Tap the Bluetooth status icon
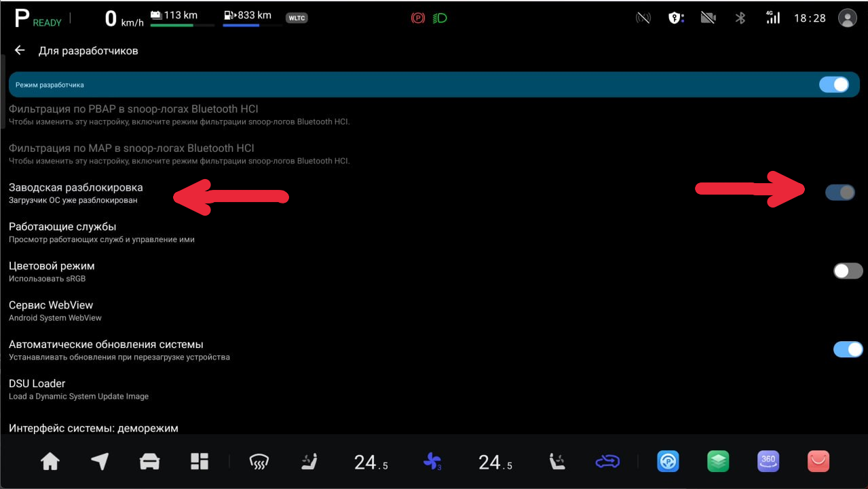This screenshot has width=868, height=489. point(740,18)
